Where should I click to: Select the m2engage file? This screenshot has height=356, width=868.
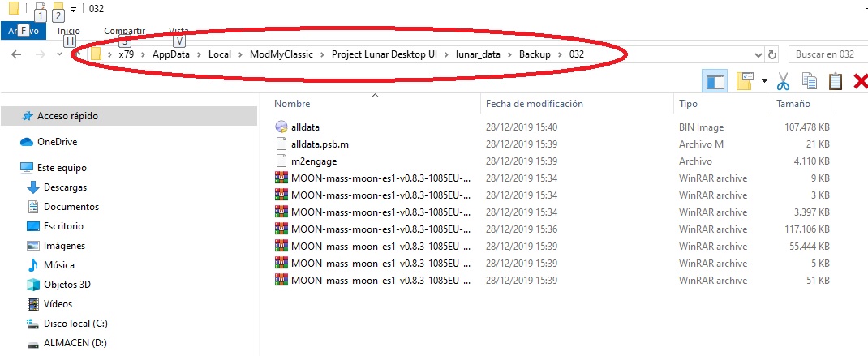click(313, 161)
